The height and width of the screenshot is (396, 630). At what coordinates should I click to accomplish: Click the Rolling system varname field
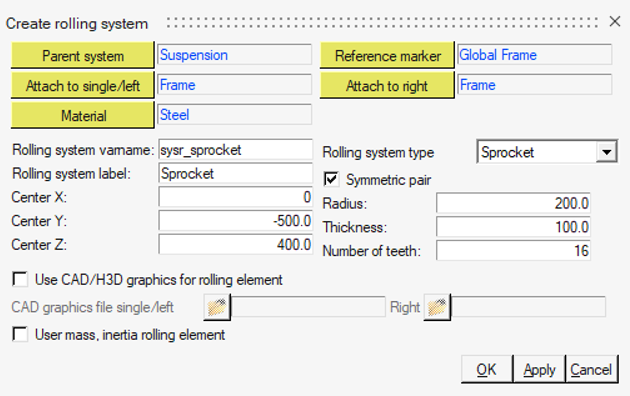click(x=235, y=150)
